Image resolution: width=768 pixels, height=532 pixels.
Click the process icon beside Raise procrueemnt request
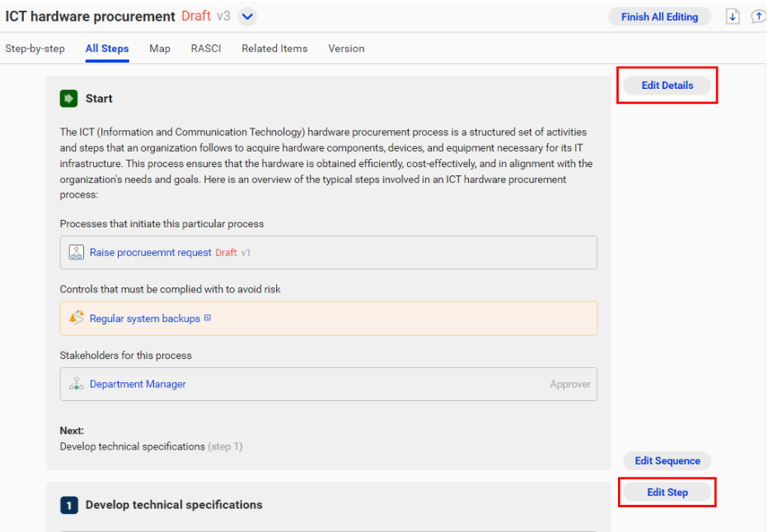click(x=76, y=253)
